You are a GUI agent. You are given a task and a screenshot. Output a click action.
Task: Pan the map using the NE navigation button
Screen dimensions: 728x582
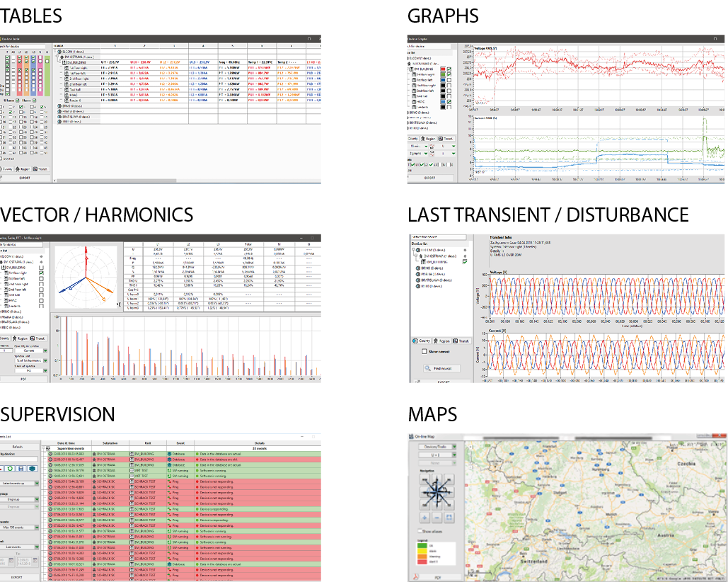click(449, 480)
